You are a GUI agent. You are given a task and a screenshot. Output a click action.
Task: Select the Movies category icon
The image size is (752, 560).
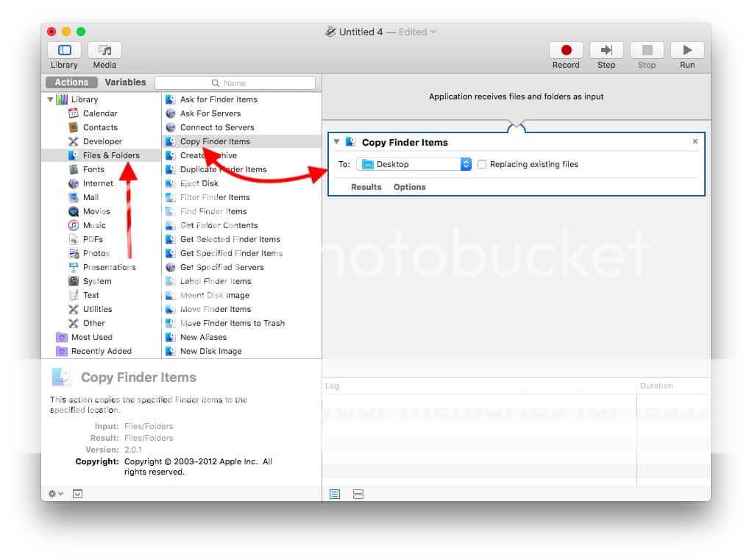pyautogui.click(x=74, y=211)
